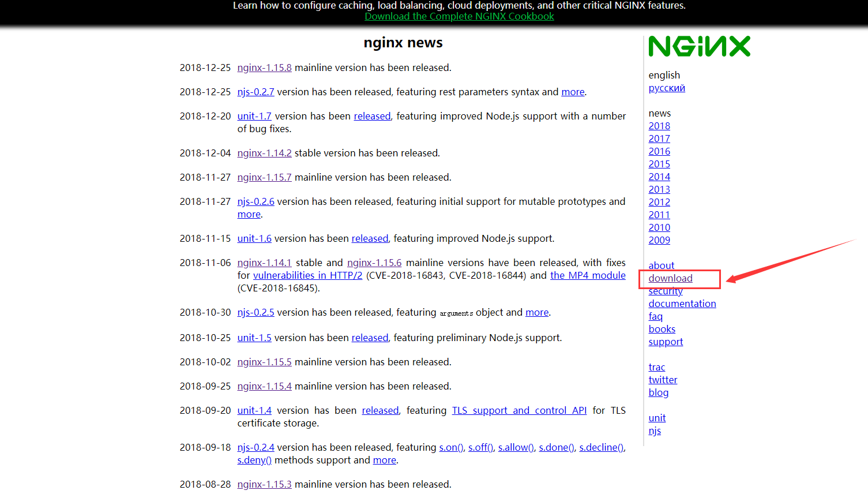The height and width of the screenshot is (494, 868).
Task: Open the nginx-1.15.8 release link
Action: pos(264,68)
